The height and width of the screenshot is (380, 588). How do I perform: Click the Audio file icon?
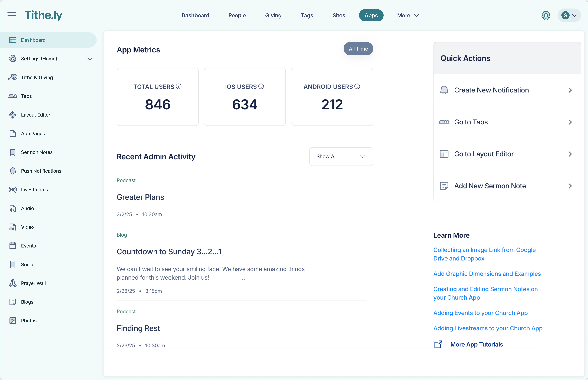(13, 209)
